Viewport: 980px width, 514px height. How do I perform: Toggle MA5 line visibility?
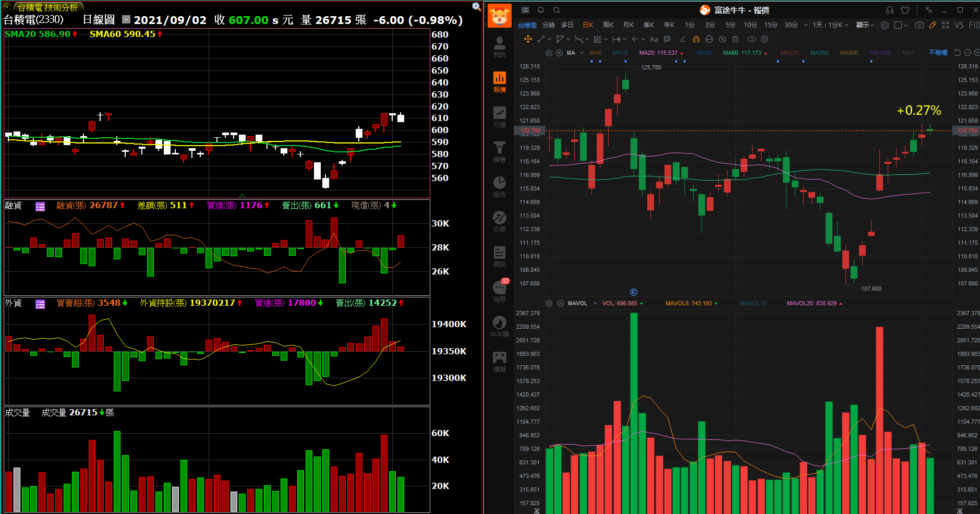(596, 53)
